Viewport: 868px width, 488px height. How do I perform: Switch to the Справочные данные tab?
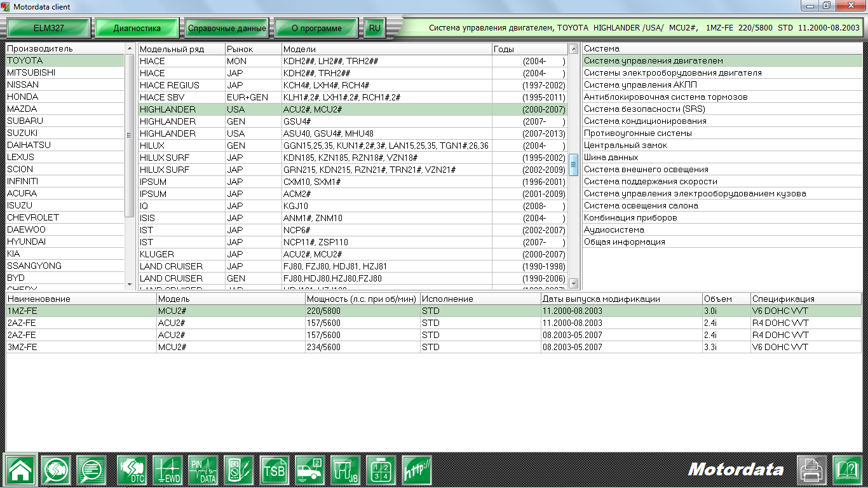point(227,28)
